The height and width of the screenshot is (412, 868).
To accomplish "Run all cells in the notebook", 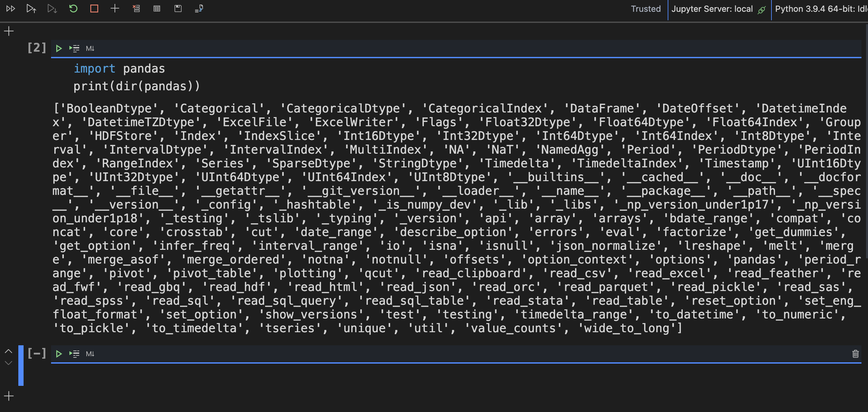I will 11,9.
